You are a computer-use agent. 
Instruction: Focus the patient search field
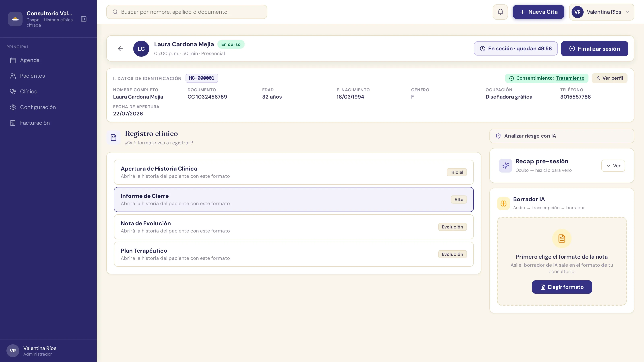coord(187,12)
